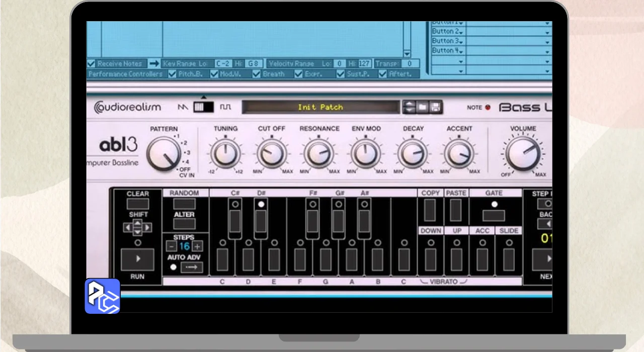Click the PATTERN selector knob
The image size is (644, 352).
click(x=164, y=153)
